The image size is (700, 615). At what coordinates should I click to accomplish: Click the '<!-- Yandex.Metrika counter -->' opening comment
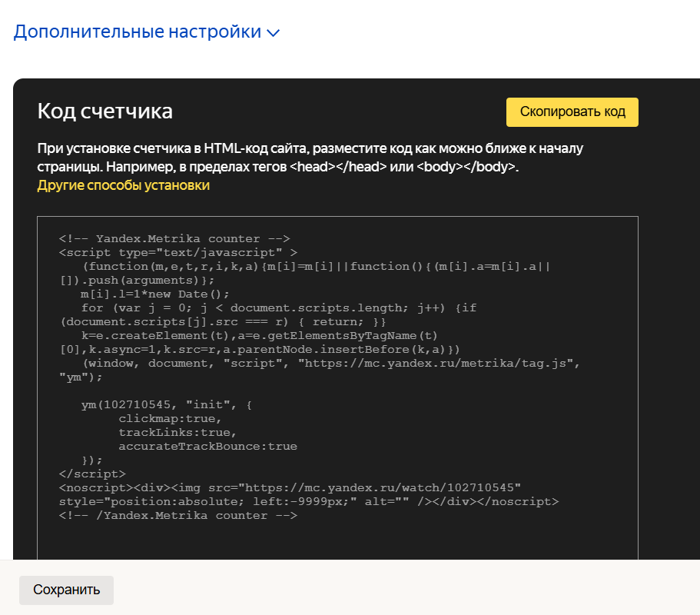point(174,238)
